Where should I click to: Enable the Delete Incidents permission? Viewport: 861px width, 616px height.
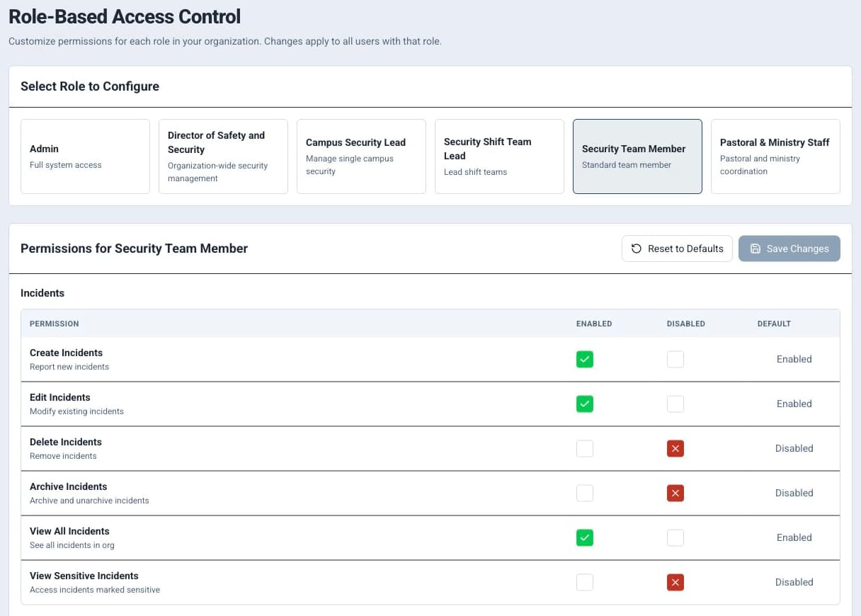click(585, 449)
